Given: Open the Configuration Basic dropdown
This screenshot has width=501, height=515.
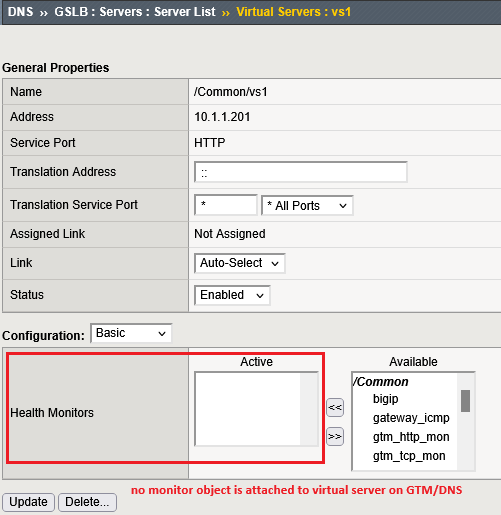Looking at the screenshot, I should pyautogui.click(x=131, y=333).
